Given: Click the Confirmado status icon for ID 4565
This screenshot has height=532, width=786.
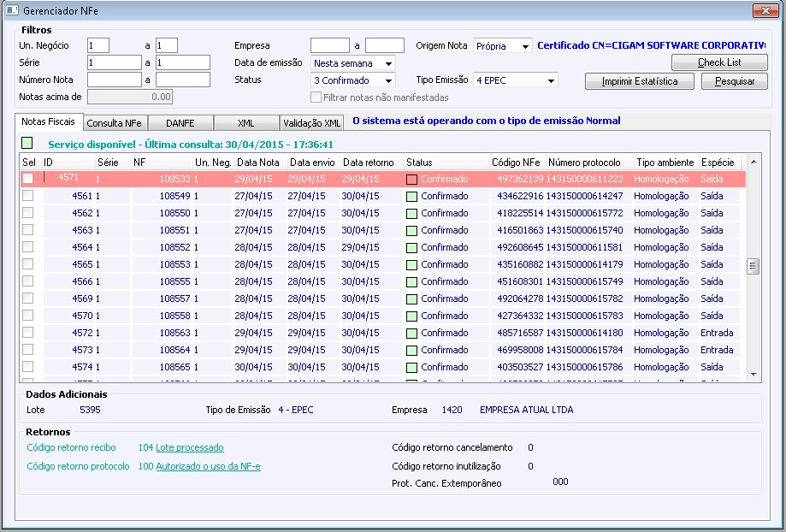Looking at the screenshot, I should tap(412, 265).
